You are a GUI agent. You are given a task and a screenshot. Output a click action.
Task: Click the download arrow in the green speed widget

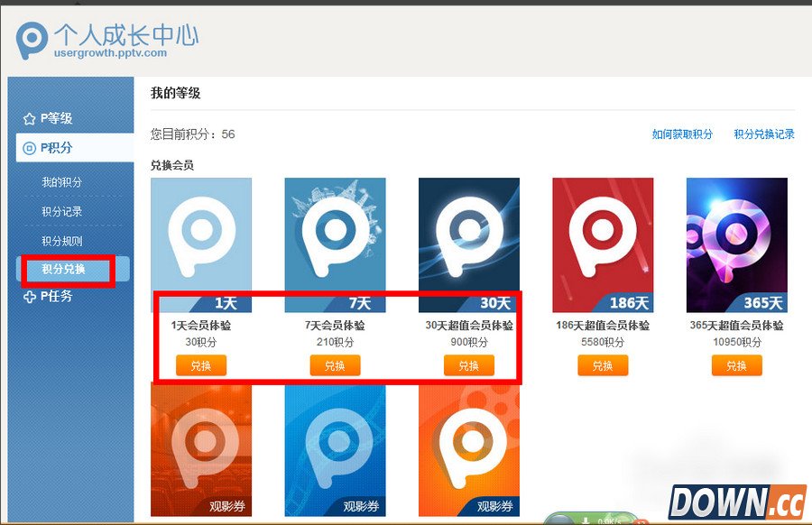[586, 520]
